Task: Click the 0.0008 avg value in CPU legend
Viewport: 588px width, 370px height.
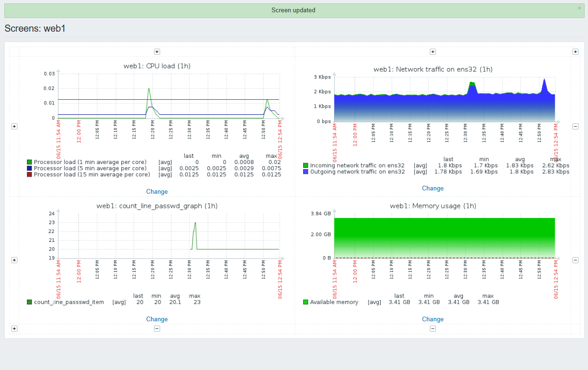Action: (245, 162)
